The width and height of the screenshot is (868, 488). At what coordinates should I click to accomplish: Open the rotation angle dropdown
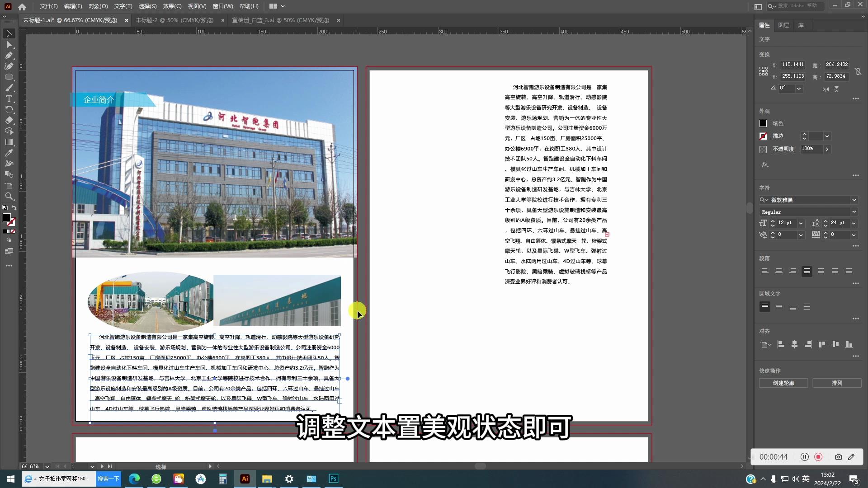tap(799, 89)
